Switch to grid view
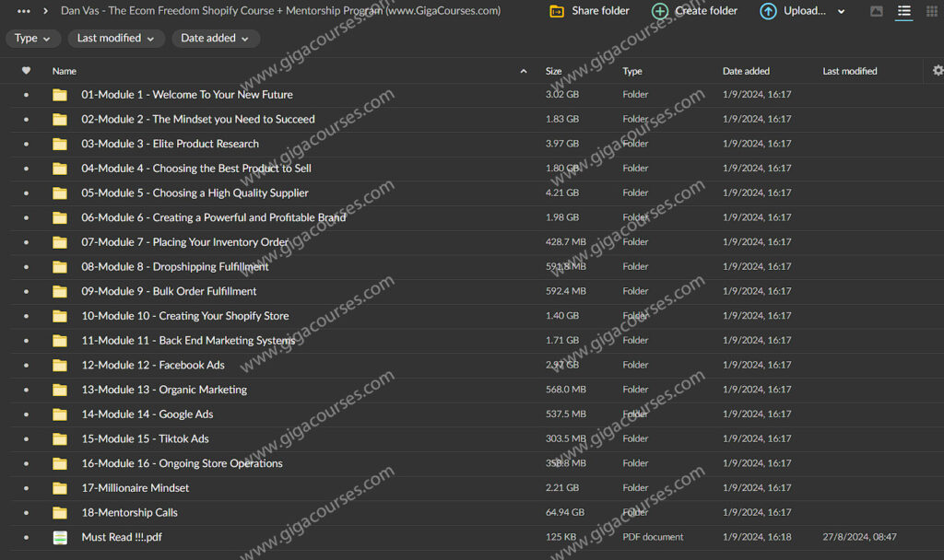The height and width of the screenshot is (560, 944). click(931, 11)
